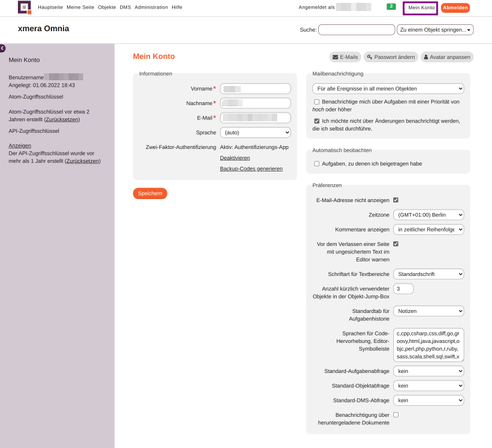Viewport: 492px width, 448px height.
Task: Check 'Benachrichtigung über heruntergeladene Dokumente'
Action: coord(396,415)
